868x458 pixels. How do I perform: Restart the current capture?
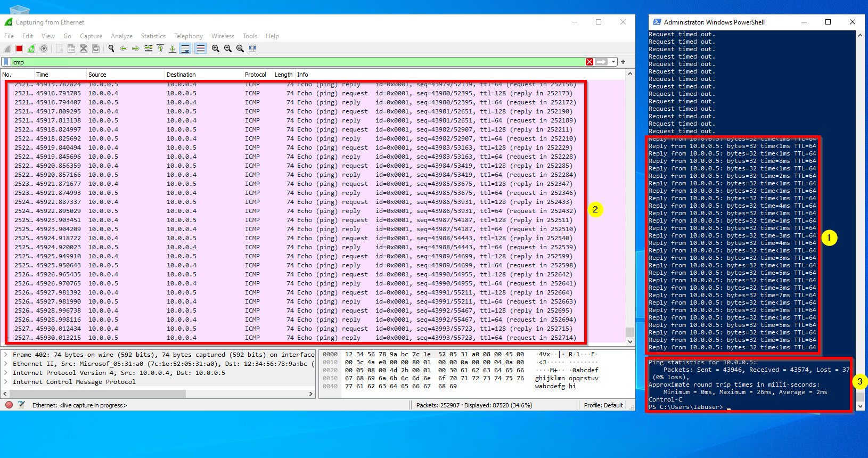[31, 48]
